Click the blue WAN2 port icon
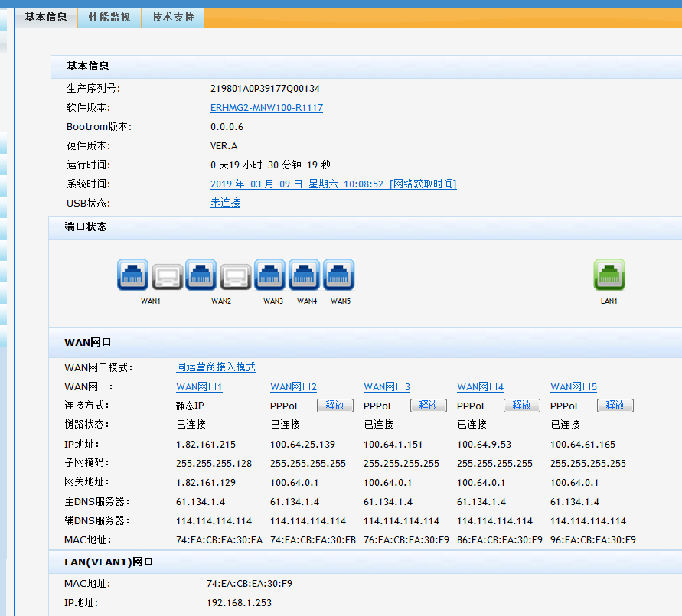This screenshot has height=616, width=682. coord(201,275)
